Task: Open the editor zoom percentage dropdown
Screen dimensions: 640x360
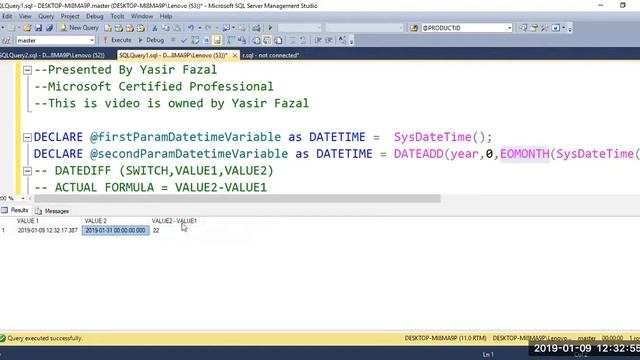Action: (x=23, y=198)
